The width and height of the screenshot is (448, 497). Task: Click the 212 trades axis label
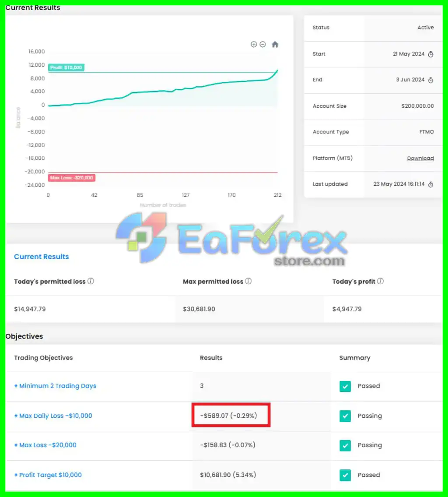point(277,195)
